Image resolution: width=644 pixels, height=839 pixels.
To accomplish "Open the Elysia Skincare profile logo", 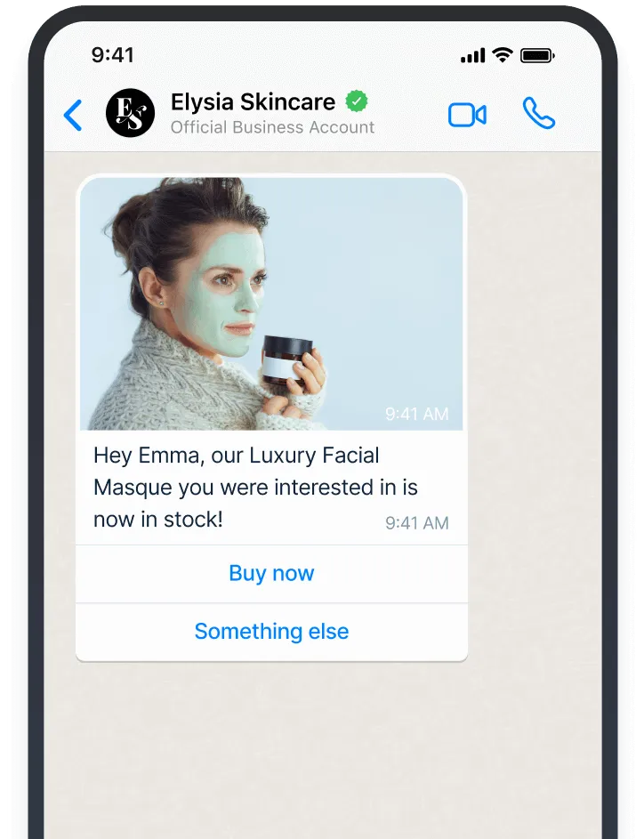I will coord(131,113).
